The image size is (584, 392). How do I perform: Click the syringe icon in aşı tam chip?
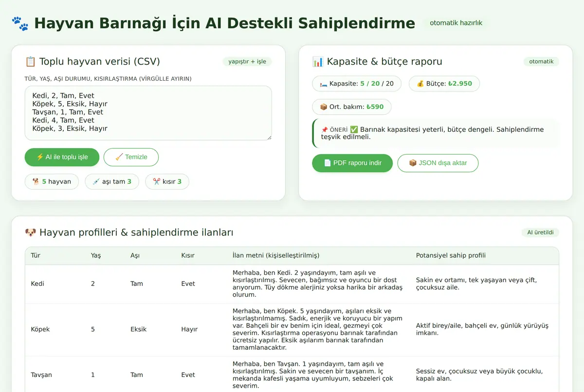(x=96, y=181)
